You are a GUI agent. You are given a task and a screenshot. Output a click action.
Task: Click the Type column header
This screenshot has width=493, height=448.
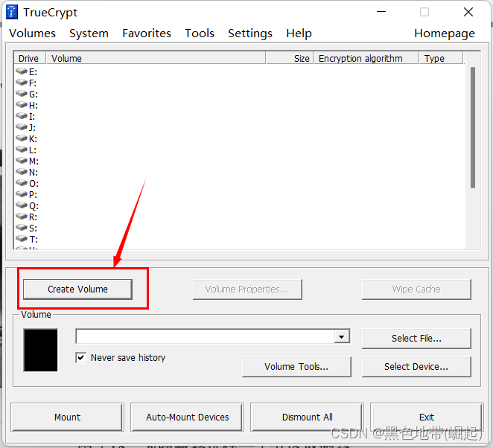pos(441,59)
